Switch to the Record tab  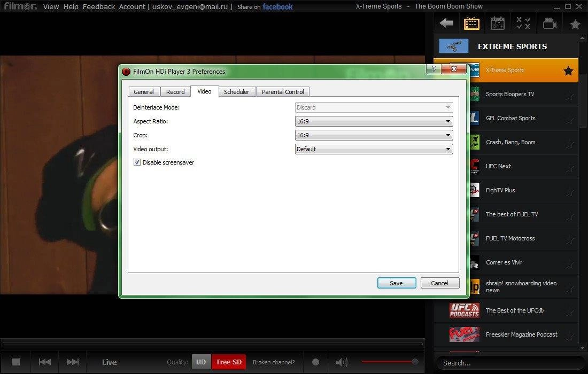tap(175, 92)
